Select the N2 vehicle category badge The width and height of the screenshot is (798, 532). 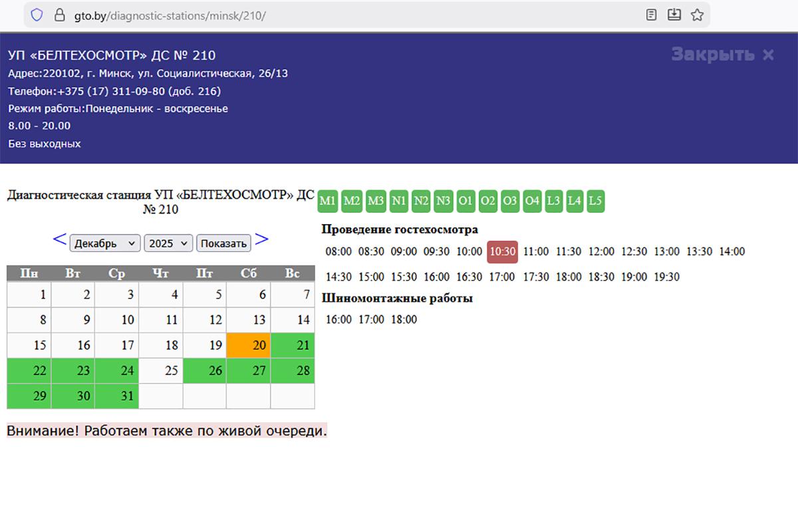tap(421, 201)
